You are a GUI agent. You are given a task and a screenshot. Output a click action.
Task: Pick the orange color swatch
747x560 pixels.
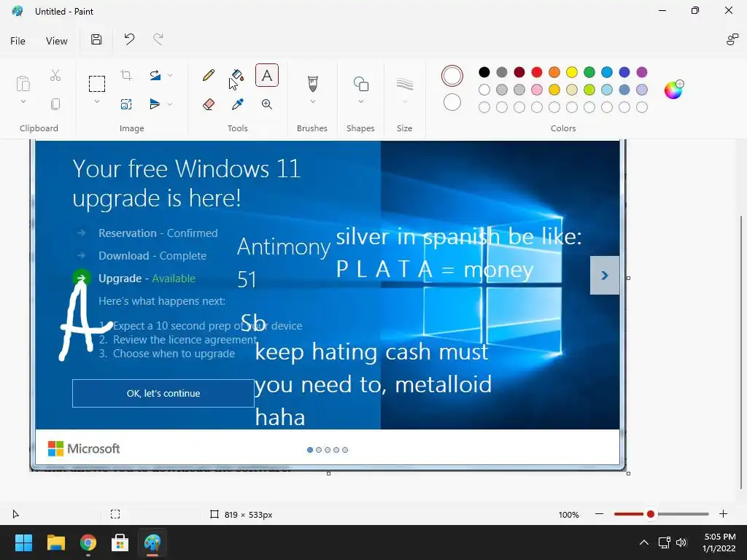coord(554,72)
